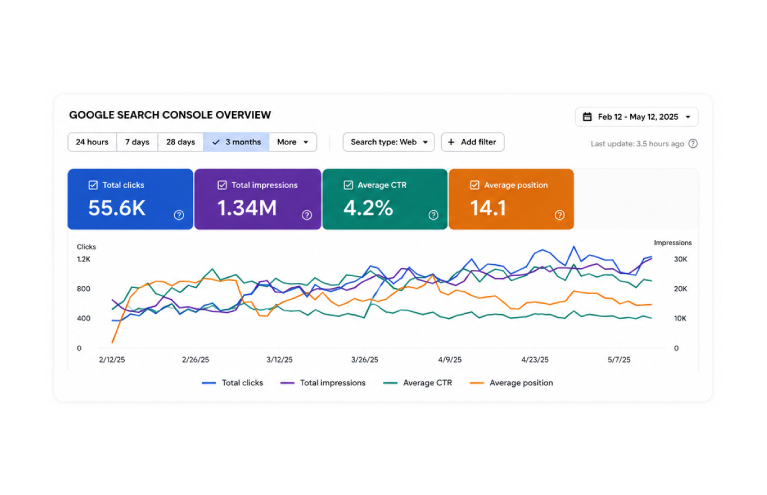Select the 28 days range tab
The image size is (767, 495).
180,142
